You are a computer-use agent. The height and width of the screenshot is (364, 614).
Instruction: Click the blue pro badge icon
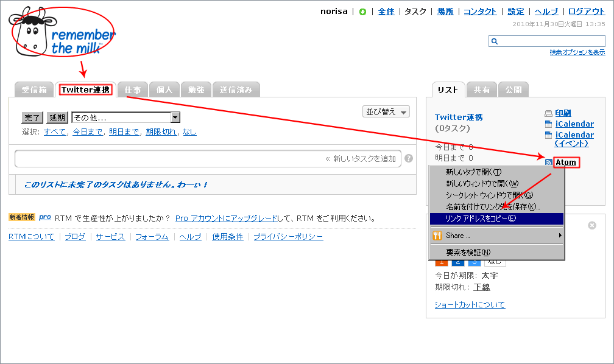point(45,217)
